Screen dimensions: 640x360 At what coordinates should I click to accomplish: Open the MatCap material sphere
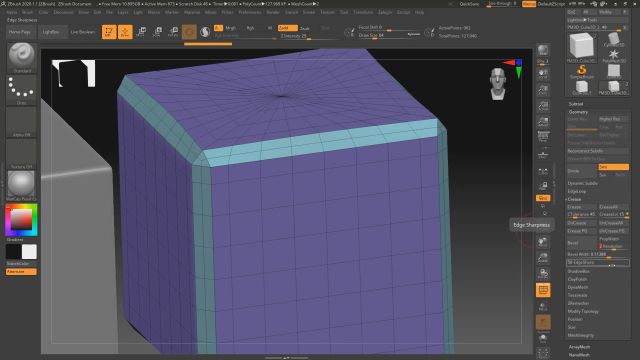21,185
